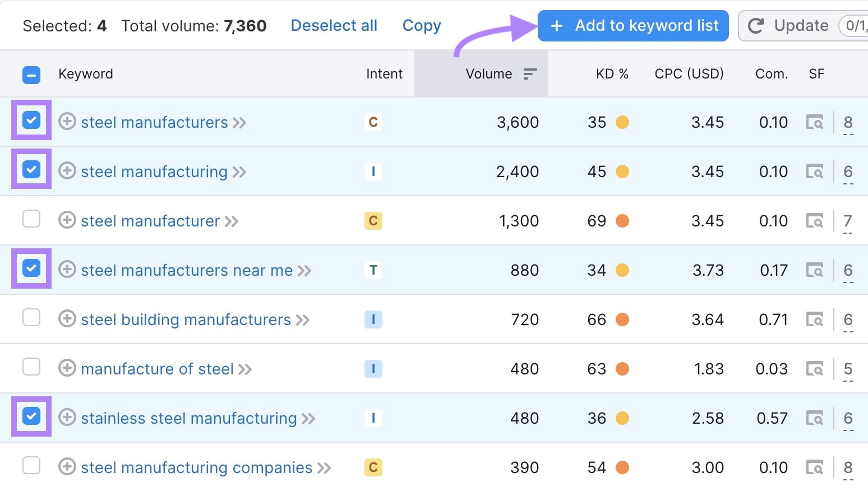This screenshot has width=868, height=491.
Task: Expand double chevron after 'steel manufacturers'
Action: click(x=239, y=123)
